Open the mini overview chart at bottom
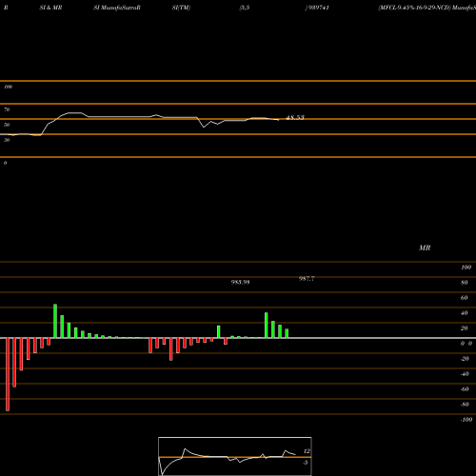Screen dimensions: 476x476 [235, 456]
